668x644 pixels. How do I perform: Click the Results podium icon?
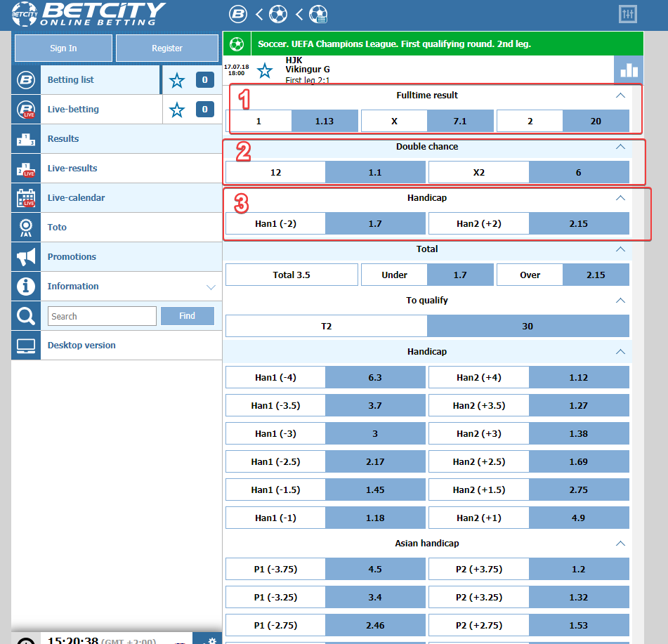coord(26,139)
